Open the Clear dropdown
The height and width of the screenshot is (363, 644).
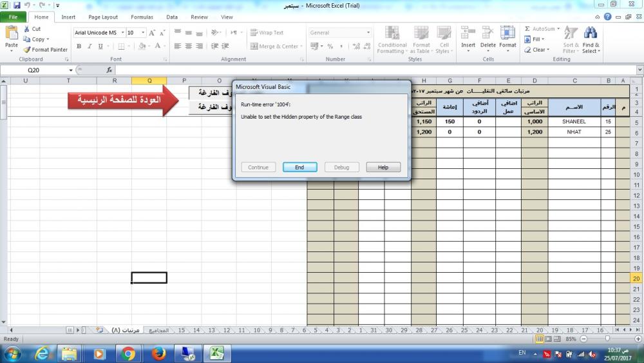[536, 50]
